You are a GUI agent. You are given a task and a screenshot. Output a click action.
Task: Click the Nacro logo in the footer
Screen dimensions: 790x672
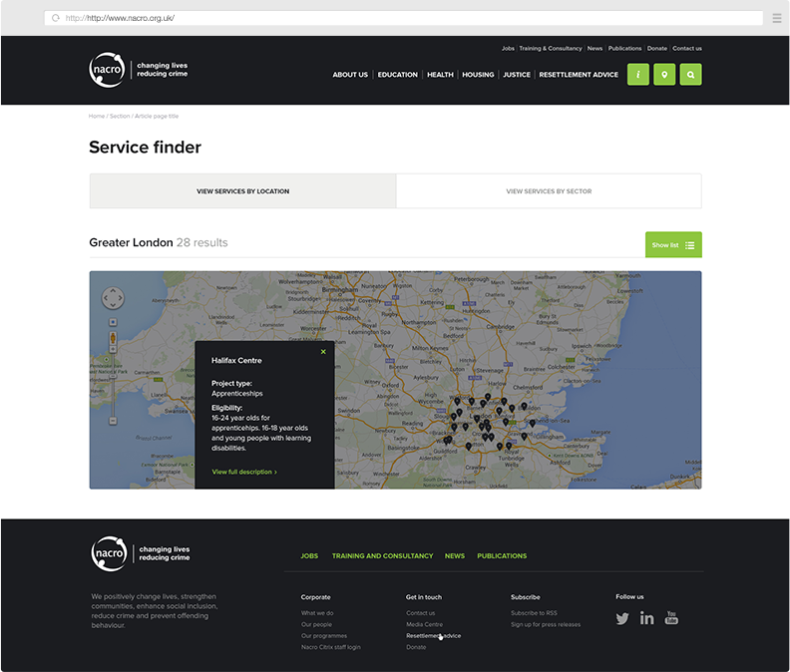141,553
